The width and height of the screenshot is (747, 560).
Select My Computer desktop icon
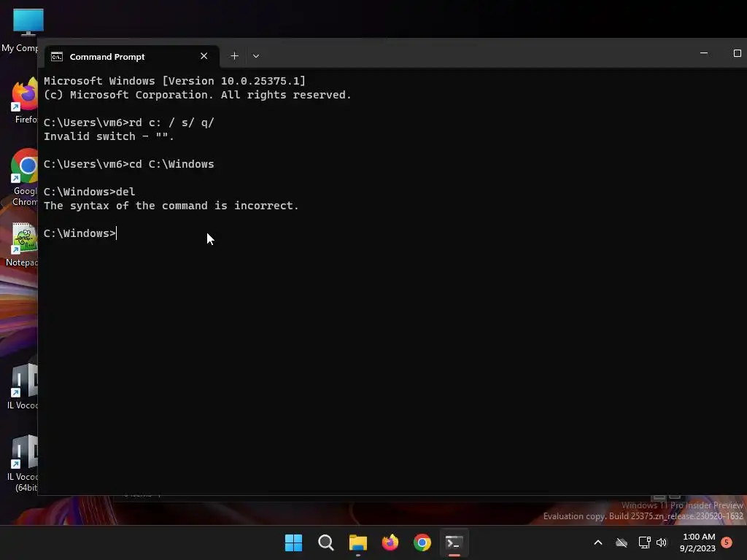click(20, 31)
